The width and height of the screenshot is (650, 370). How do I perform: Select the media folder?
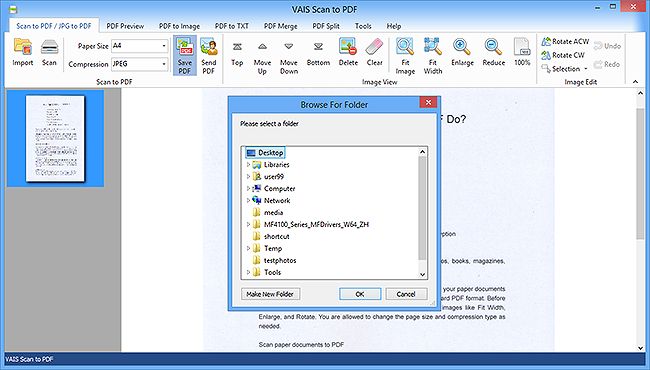274,213
